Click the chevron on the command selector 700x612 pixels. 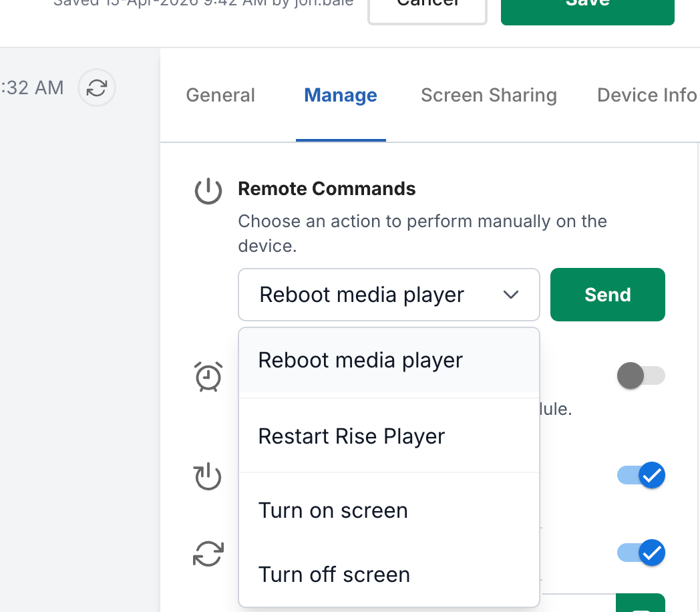[512, 295]
